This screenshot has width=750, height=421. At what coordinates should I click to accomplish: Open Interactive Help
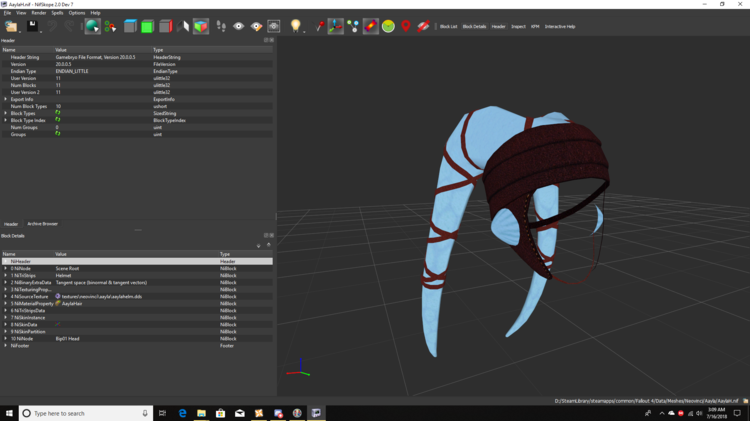point(560,27)
